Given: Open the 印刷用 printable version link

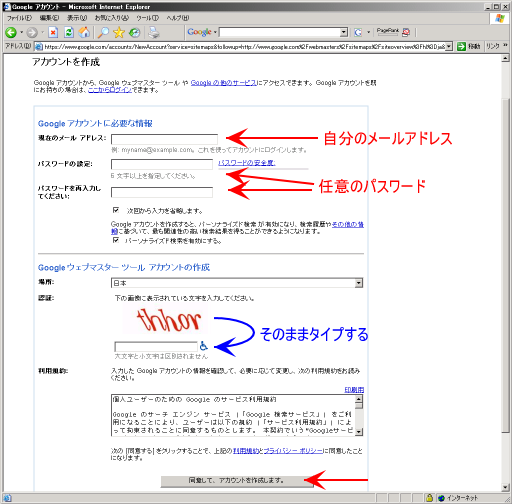Looking at the screenshot, I should [x=354, y=390].
